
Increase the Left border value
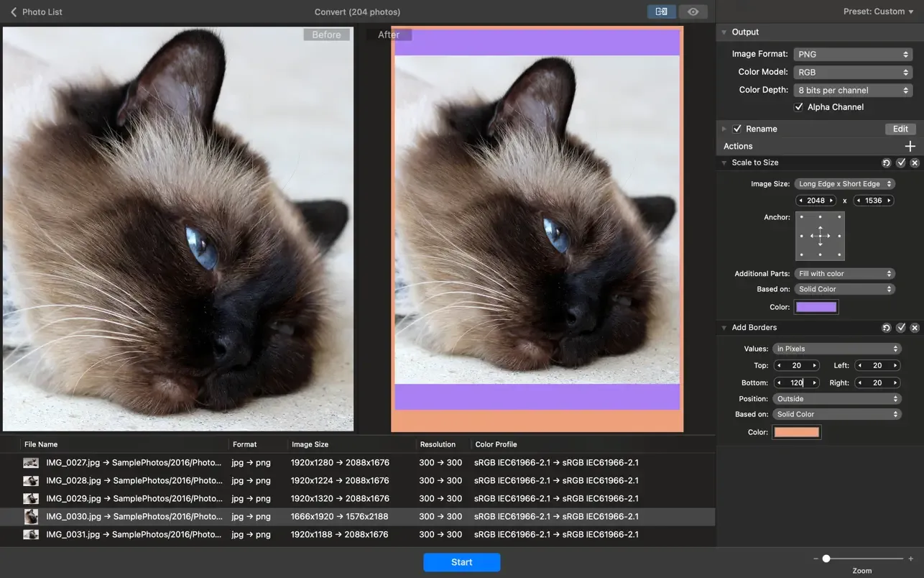pyautogui.click(x=895, y=365)
